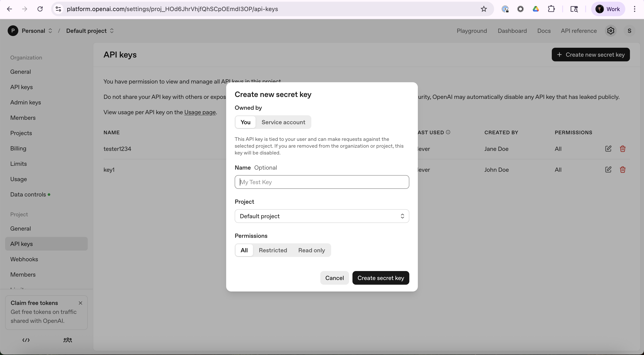Open Playground from top navigation
Viewport: 644px width, 355px height.
click(x=472, y=31)
